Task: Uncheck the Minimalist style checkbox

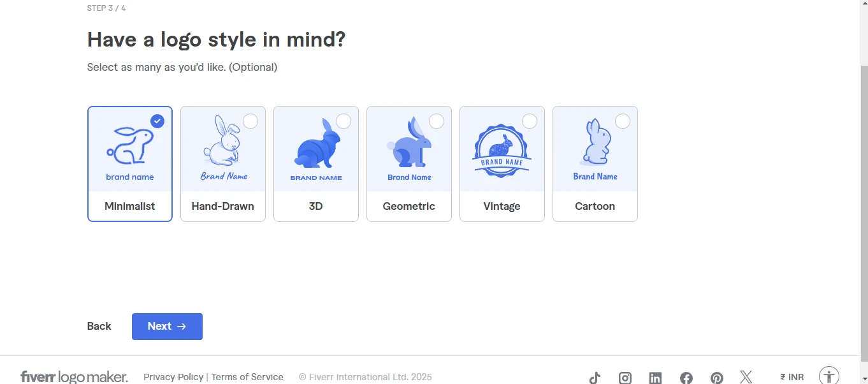Action: pos(157,121)
